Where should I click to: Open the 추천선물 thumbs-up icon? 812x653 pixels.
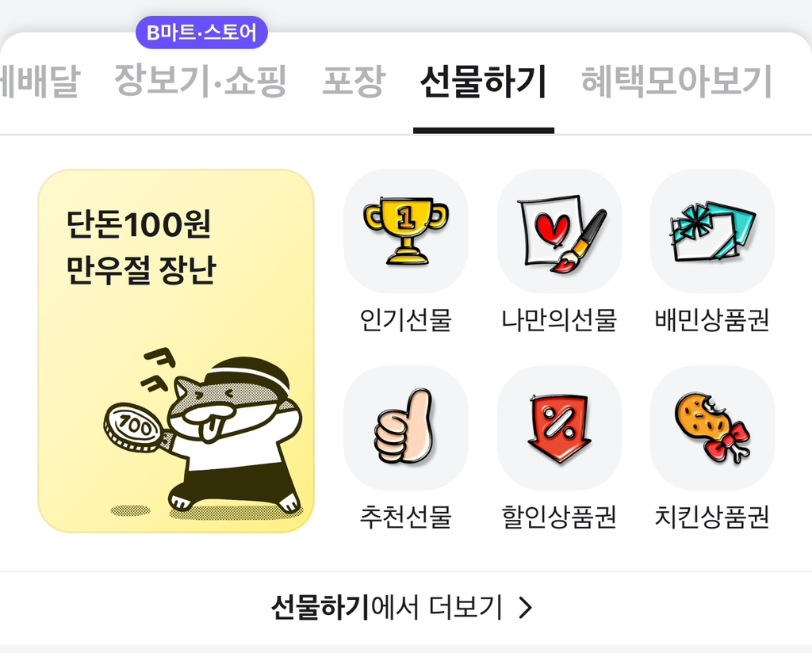(406, 428)
